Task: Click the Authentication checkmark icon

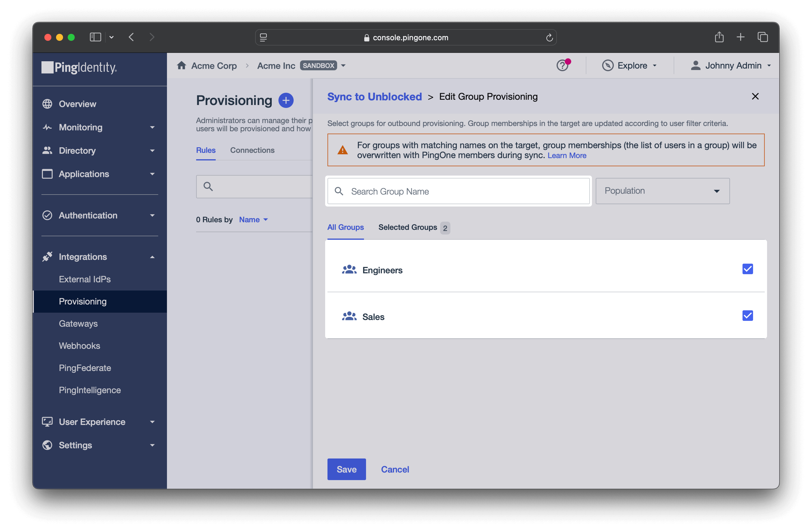Action: tap(47, 215)
